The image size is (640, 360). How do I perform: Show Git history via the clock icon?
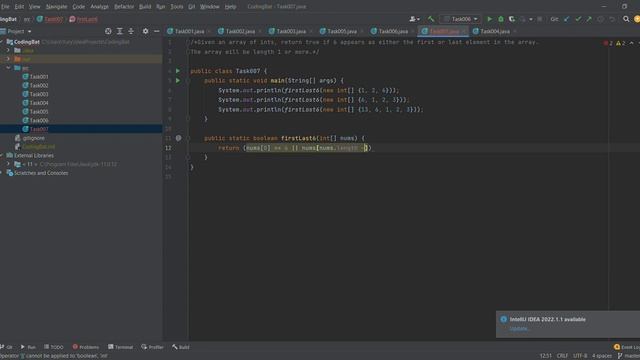[600, 19]
